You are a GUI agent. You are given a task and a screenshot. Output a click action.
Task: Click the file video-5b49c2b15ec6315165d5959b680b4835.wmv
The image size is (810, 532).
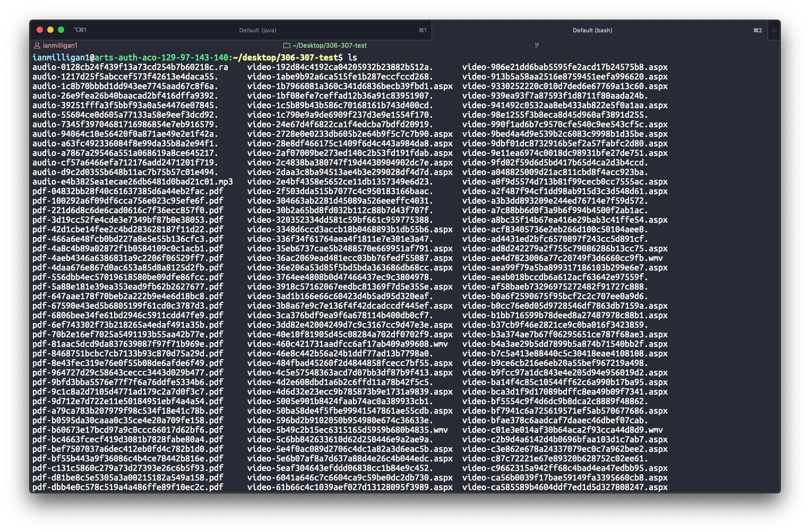pyautogui.click(x=348, y=430)
